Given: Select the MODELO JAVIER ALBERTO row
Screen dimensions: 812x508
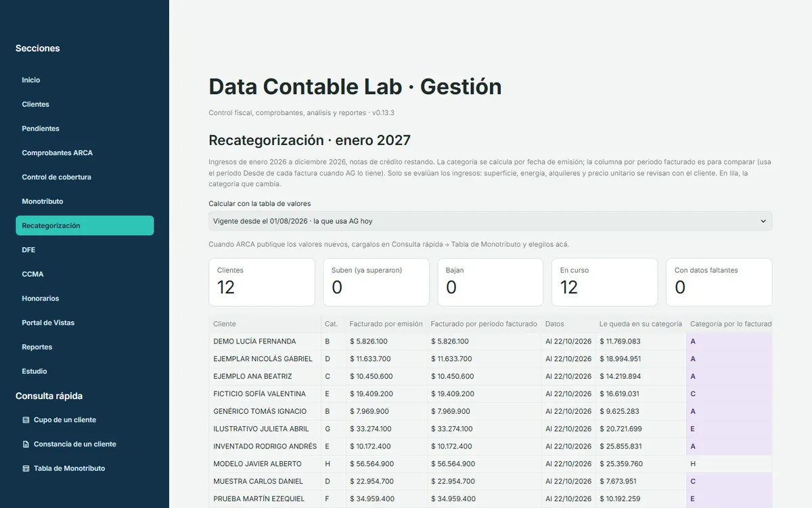Looking at the screenshot, I should 490,464.
